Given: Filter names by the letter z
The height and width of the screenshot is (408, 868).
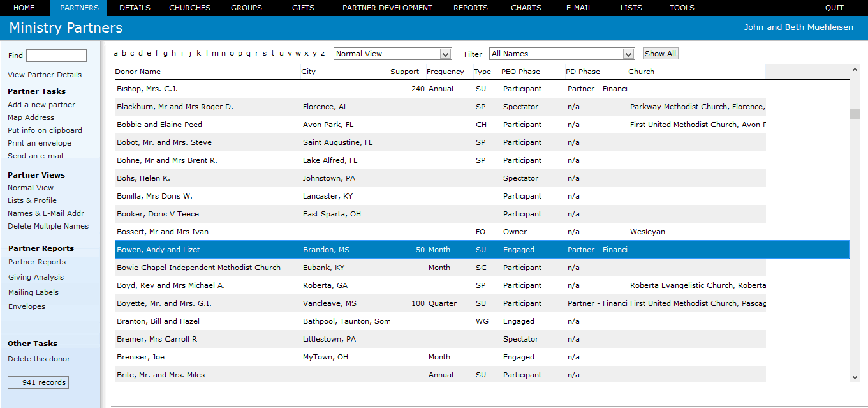Looking at the screenshot, I should [323, 53].
